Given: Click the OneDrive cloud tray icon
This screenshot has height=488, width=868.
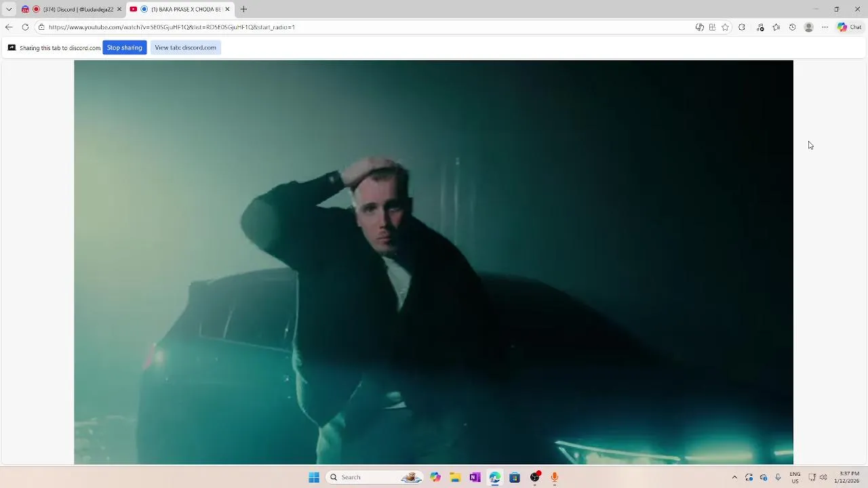Looking at the screenshot, I should pyautogui.click(x=764, y=477).
